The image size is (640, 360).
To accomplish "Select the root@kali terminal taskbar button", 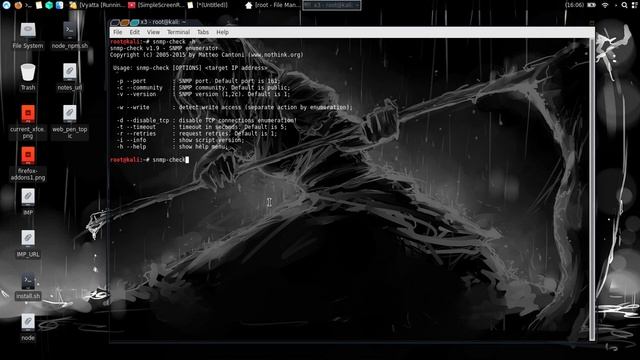I will click(331, 5).
